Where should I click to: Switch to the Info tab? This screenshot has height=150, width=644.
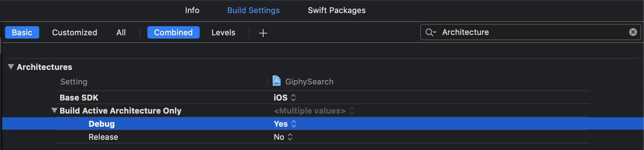coord(192,10)
